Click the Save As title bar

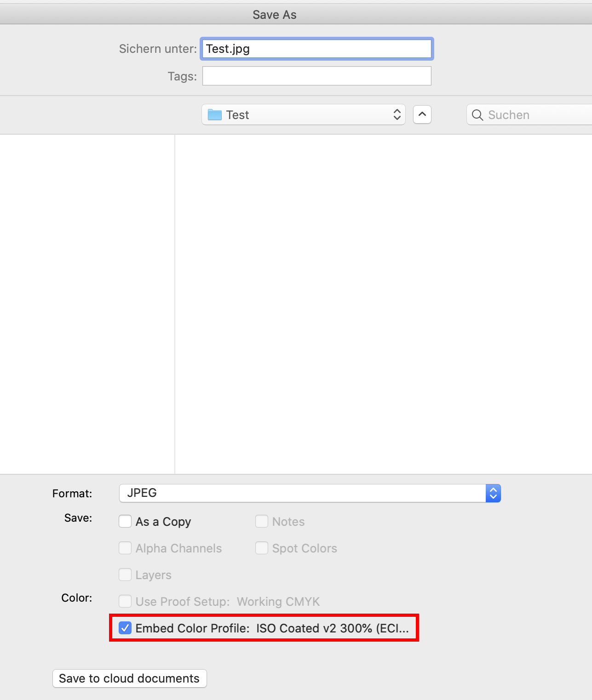274,15
